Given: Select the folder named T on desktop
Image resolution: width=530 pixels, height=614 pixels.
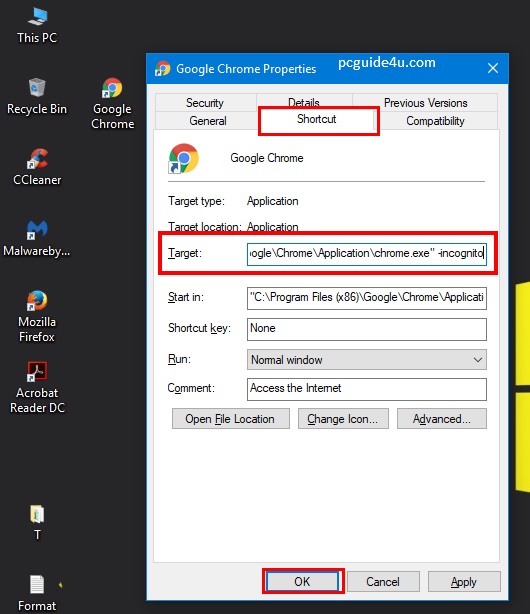Looking at the screenshot, I should coord(37,522).
